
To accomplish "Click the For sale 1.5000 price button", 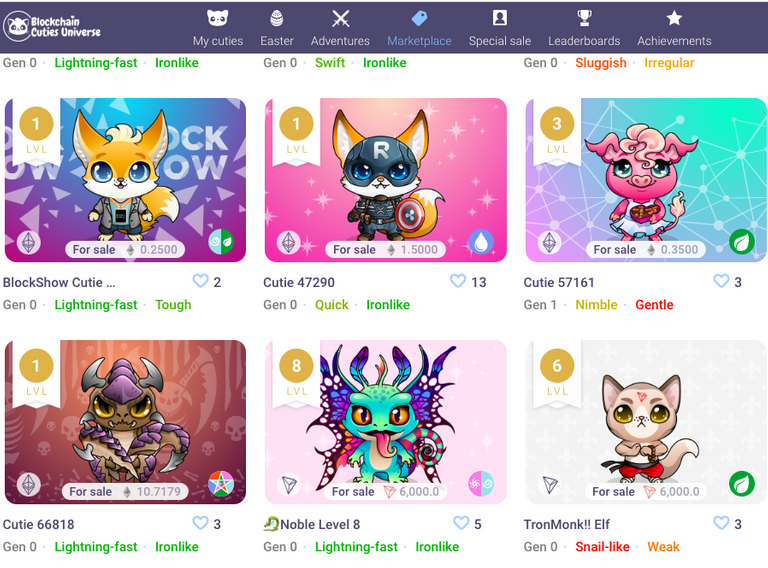I will point(385,250).
